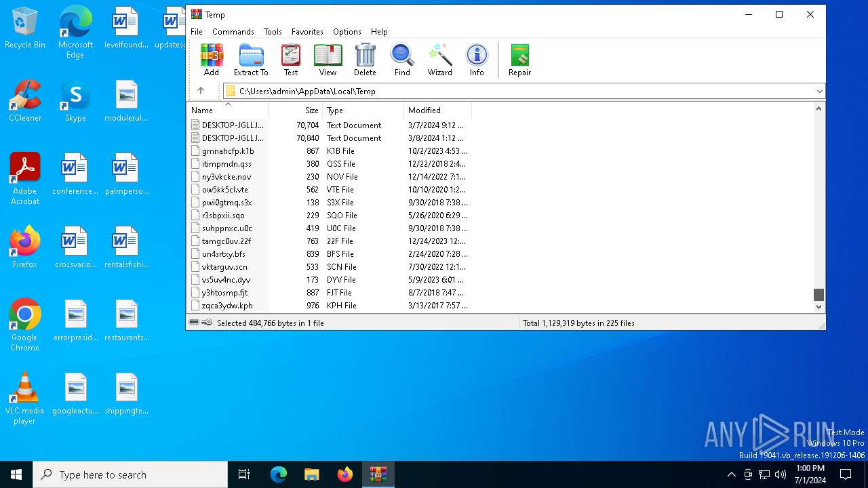Sort files by the Size column header
868x488 pixels.
pos(296,110)
